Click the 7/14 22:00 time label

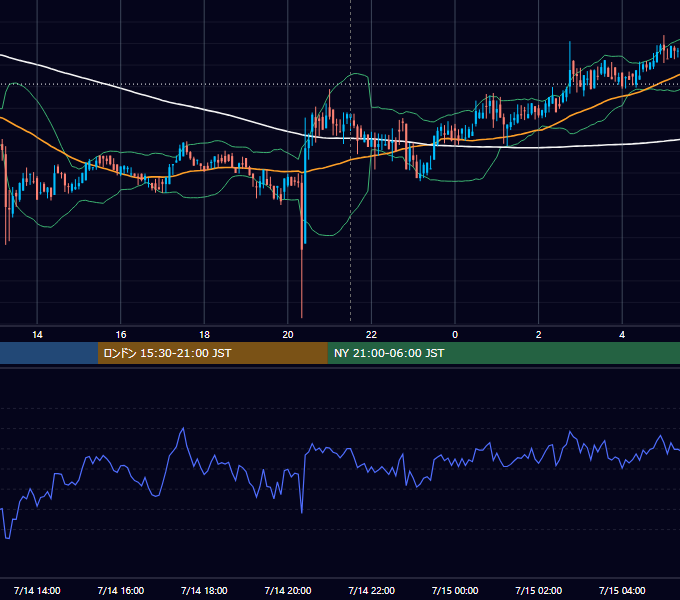pyautogui.click(x=372, y=590)
